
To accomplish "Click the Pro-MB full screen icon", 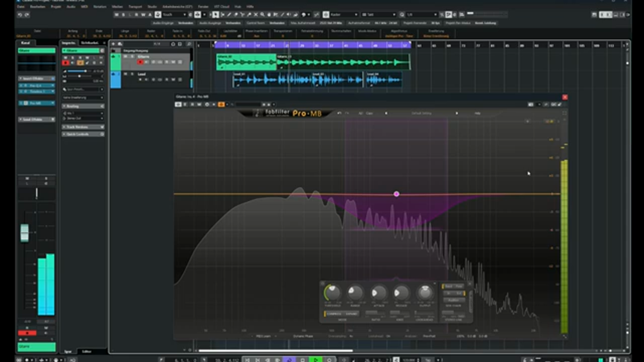I will click(x=565, y=113).
